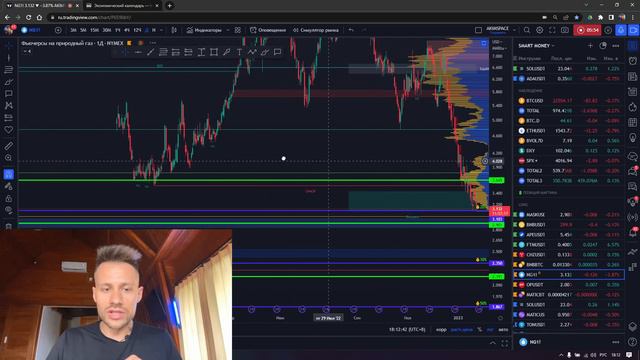Click the add symbol plus circle icon
The height and width of the screenshot is (360, 640).
click(58, 30)
